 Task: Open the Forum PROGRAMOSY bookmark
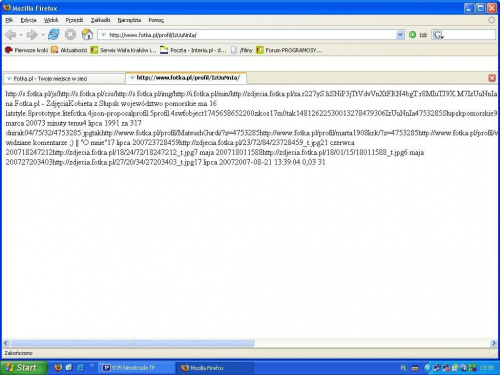pos(289,50)
